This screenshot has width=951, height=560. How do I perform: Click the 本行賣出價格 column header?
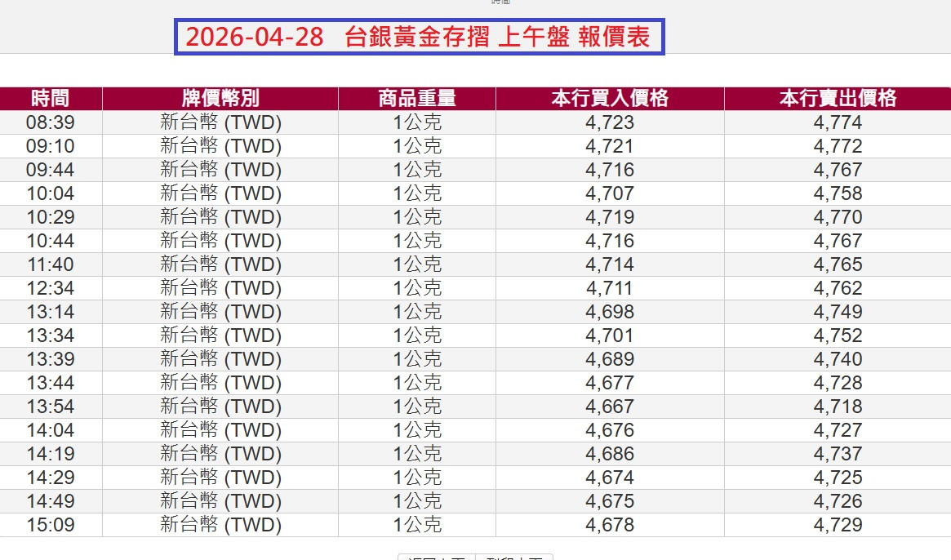tap(838, 98)
